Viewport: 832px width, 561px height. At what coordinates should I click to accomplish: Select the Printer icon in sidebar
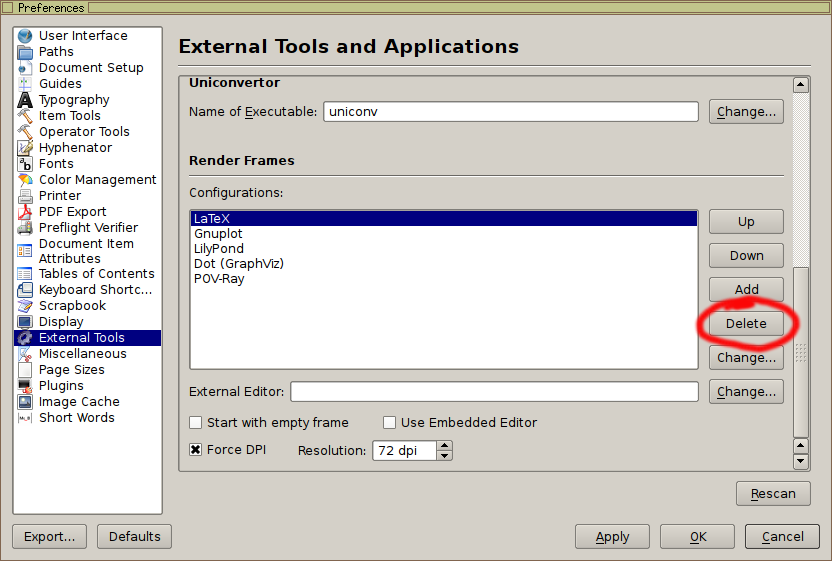25,196
